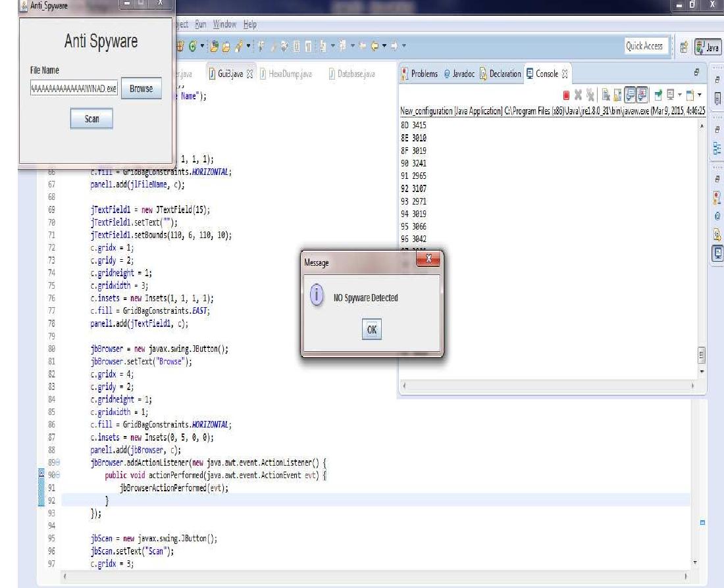Viewport: 724px width, 588px height.
Task: Minimize the Console view panel
Action: point(696,72)
